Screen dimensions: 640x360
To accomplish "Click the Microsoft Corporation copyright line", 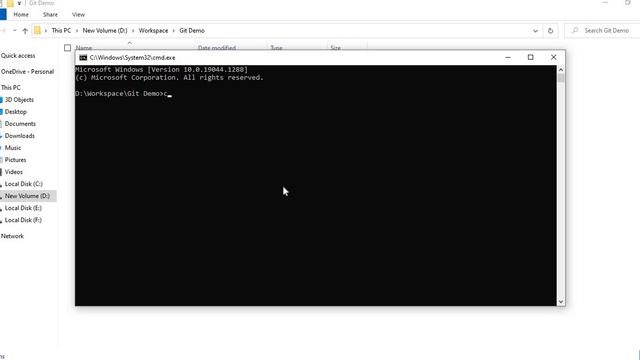I will point(169,78).
